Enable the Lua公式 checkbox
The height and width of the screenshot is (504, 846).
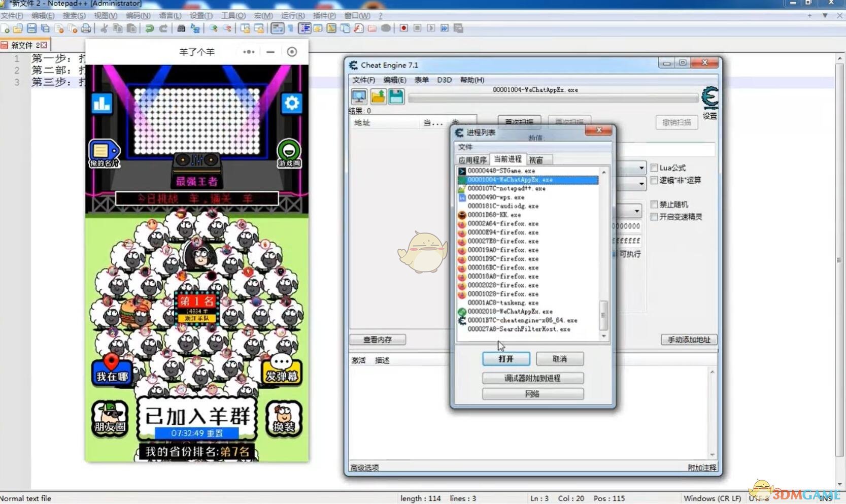[654, 167]
